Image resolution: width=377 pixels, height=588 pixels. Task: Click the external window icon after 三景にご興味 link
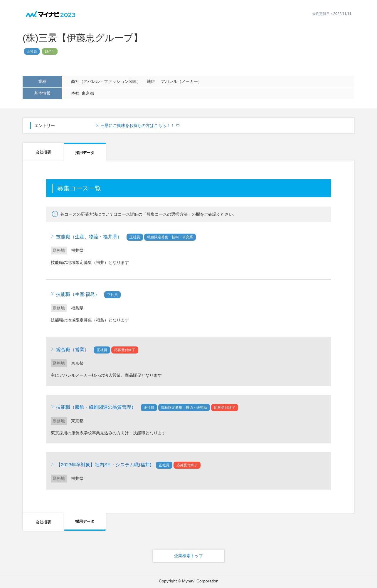coord(178,125)
